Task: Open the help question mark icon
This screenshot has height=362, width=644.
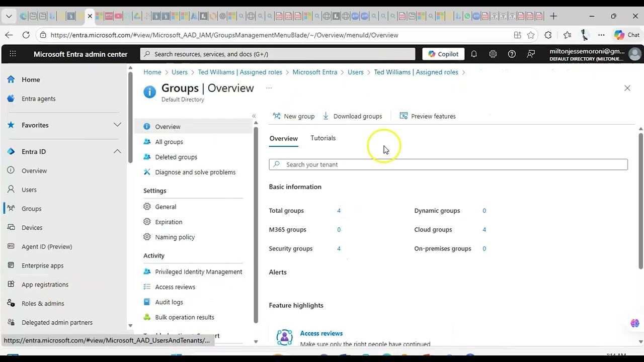Action: pyautogui.click(x=512, y=54)
